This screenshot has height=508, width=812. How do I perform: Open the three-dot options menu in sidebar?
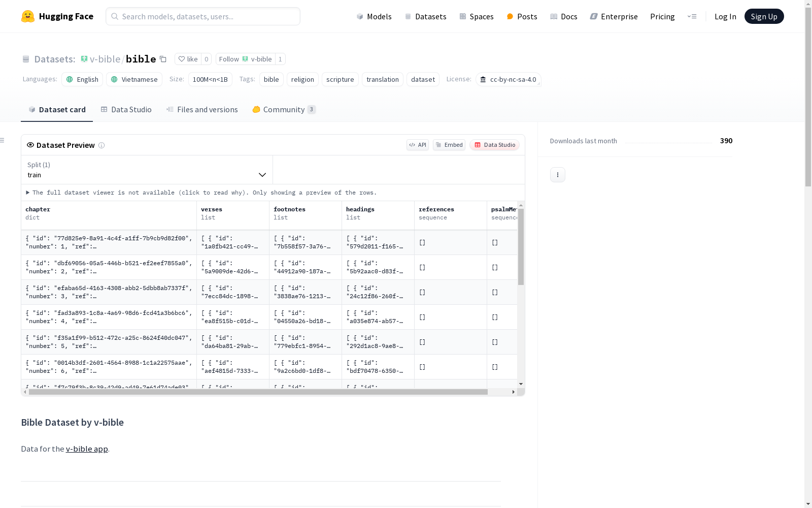[x=558, y=175]
